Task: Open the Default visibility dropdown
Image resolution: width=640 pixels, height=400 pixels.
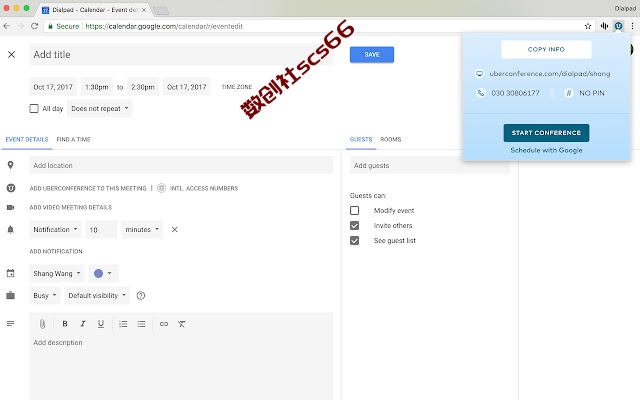Action: tap(97, 295)
